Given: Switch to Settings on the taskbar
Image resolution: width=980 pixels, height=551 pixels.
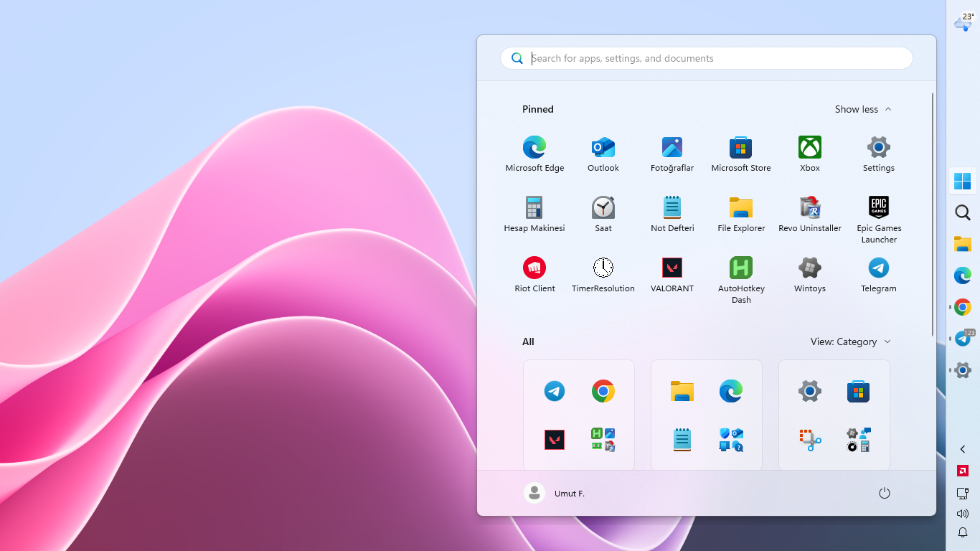Looking at the screenshot, I should pos(963,370).
